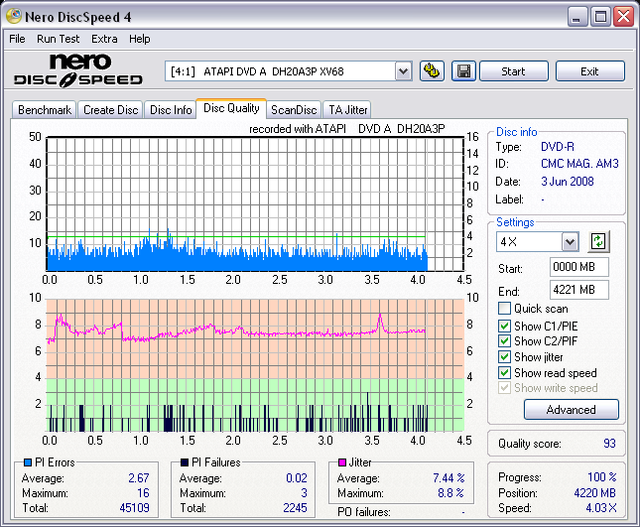Switch to the Create Disc tab

[111, 110]
